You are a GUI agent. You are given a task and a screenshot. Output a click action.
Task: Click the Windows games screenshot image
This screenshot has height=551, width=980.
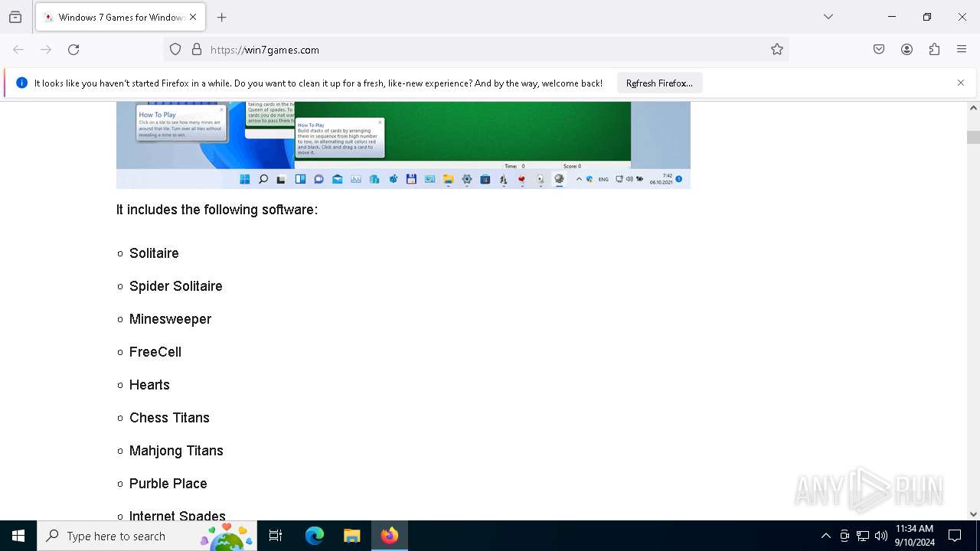point(403,145)
